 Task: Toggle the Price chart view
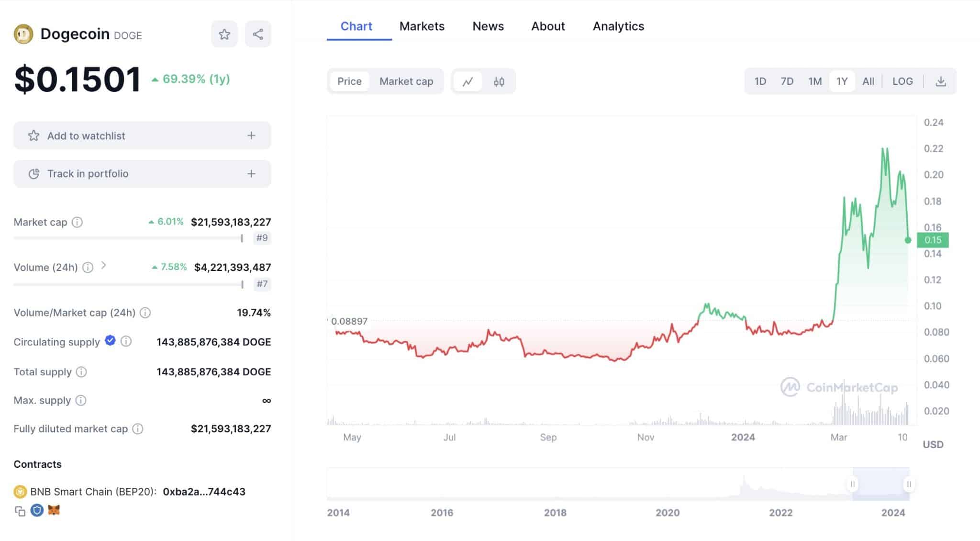(349, 81)
